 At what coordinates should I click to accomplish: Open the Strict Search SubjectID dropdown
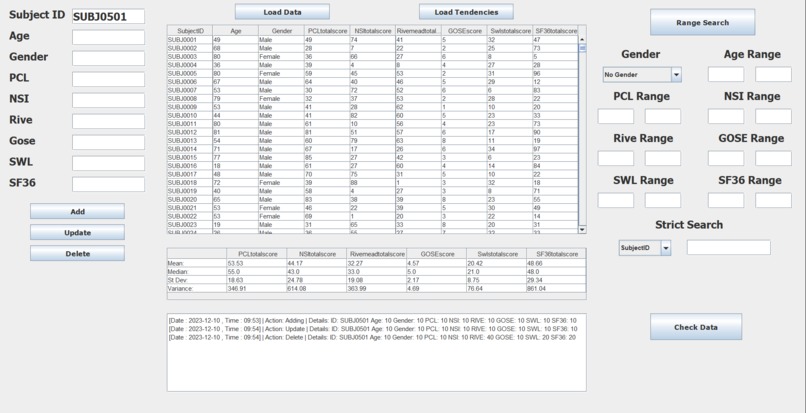point(645,248)
